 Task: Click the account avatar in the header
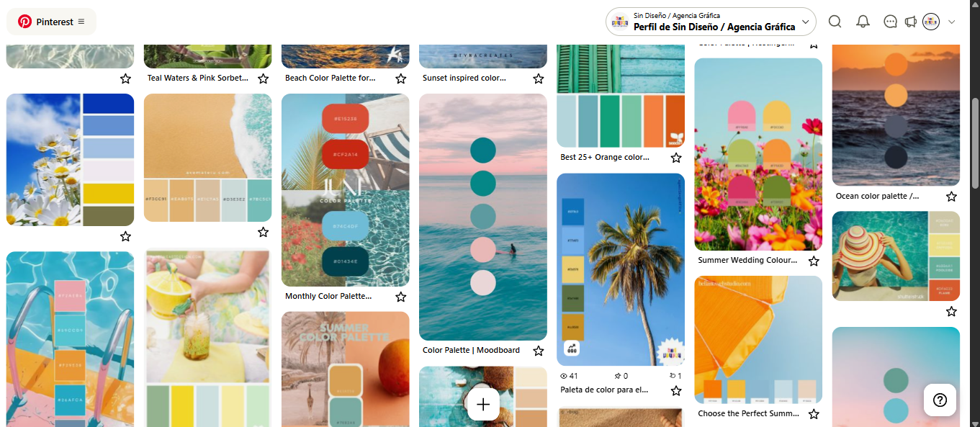click(x=931, y=22)
